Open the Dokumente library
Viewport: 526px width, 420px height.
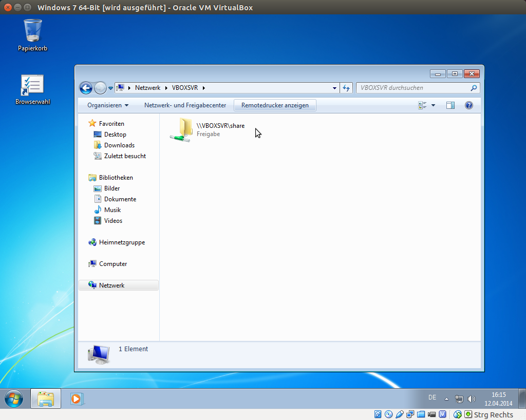pos(120,199)
